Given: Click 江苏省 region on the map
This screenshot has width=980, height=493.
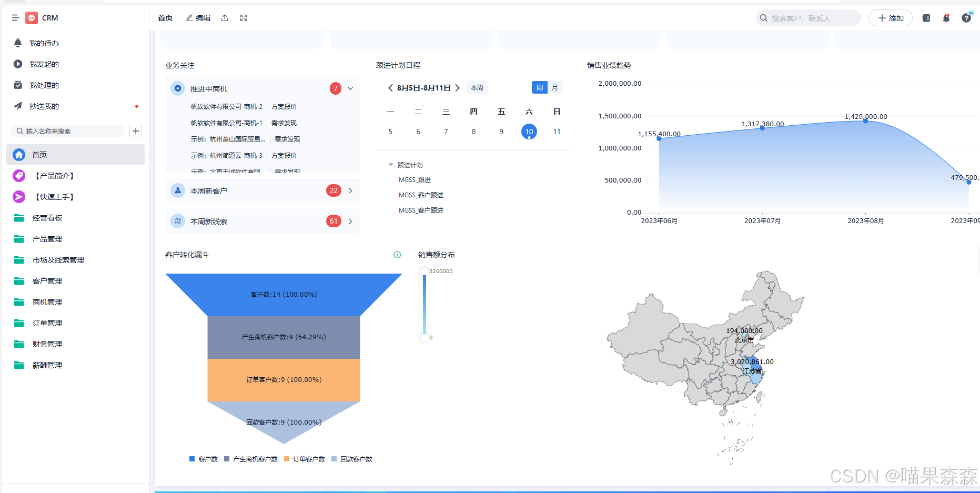Looking at the screenshot, I should [x=755, y=363].
